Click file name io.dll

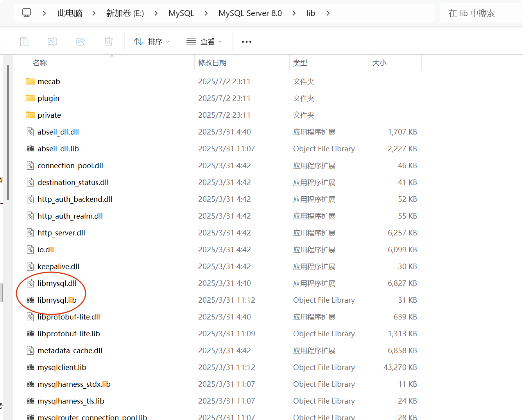46,249
